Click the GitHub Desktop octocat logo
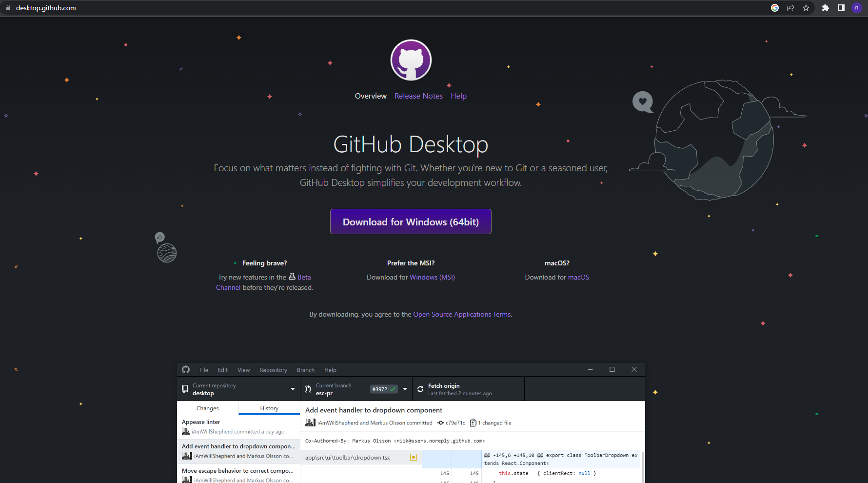 coord(411,60)
